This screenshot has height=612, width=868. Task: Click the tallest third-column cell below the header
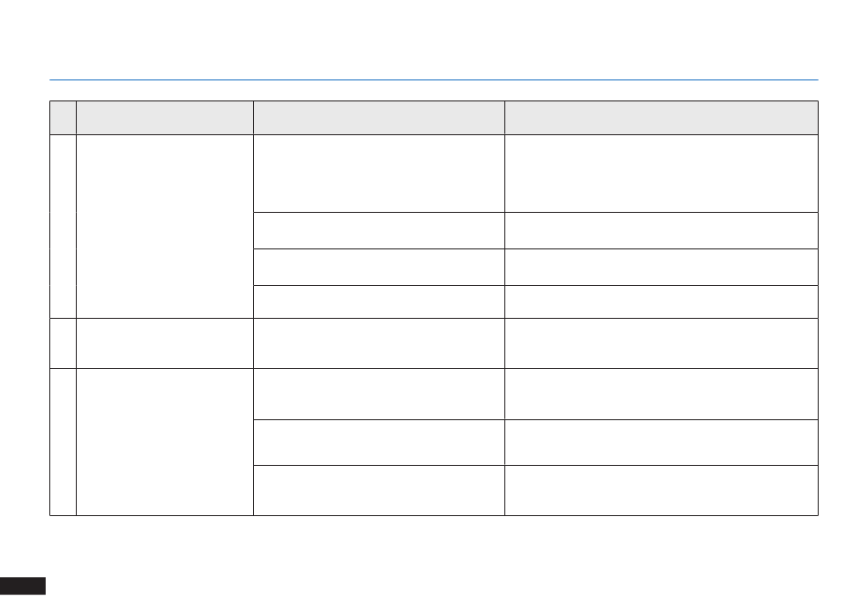click(x=379, y=174)
